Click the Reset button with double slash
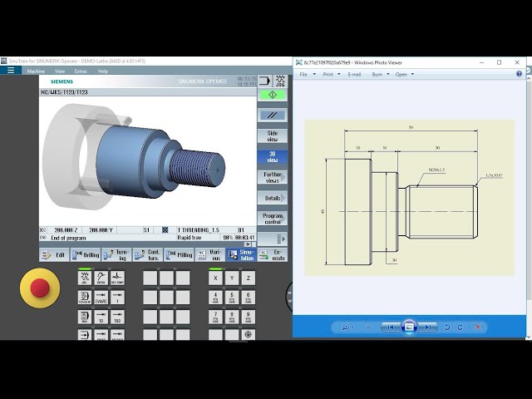This screenshot has height=399, width=532. tap(273, 116)
